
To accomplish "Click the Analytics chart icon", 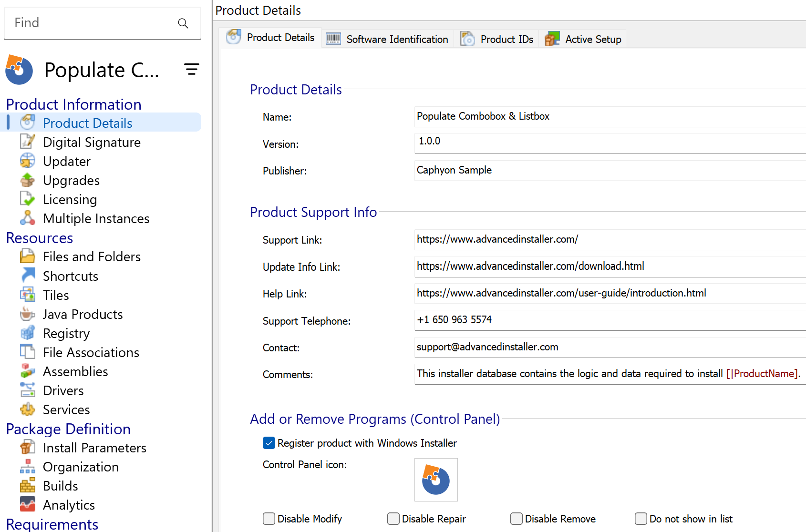I will (x=28, y=504).
